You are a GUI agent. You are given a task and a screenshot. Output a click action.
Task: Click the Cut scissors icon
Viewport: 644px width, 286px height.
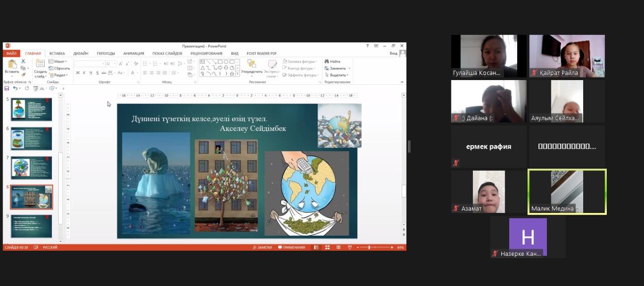tap(23, 61)
